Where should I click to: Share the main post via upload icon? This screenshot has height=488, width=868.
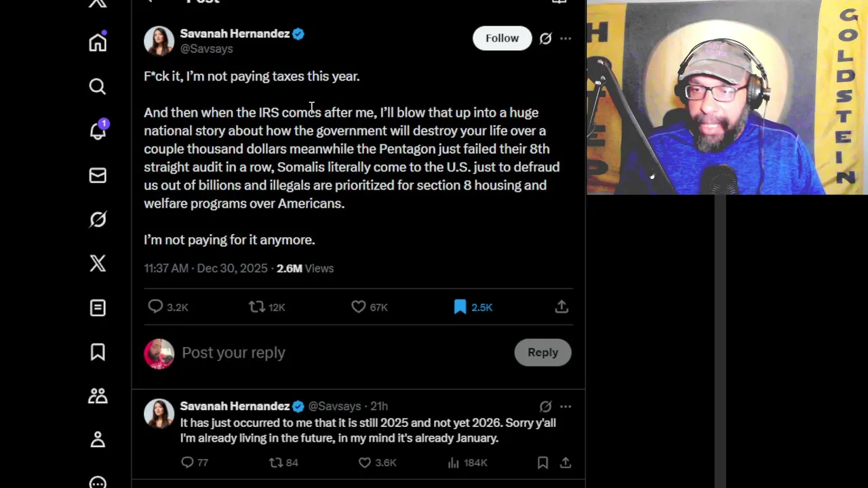click(x=561, y=307)
